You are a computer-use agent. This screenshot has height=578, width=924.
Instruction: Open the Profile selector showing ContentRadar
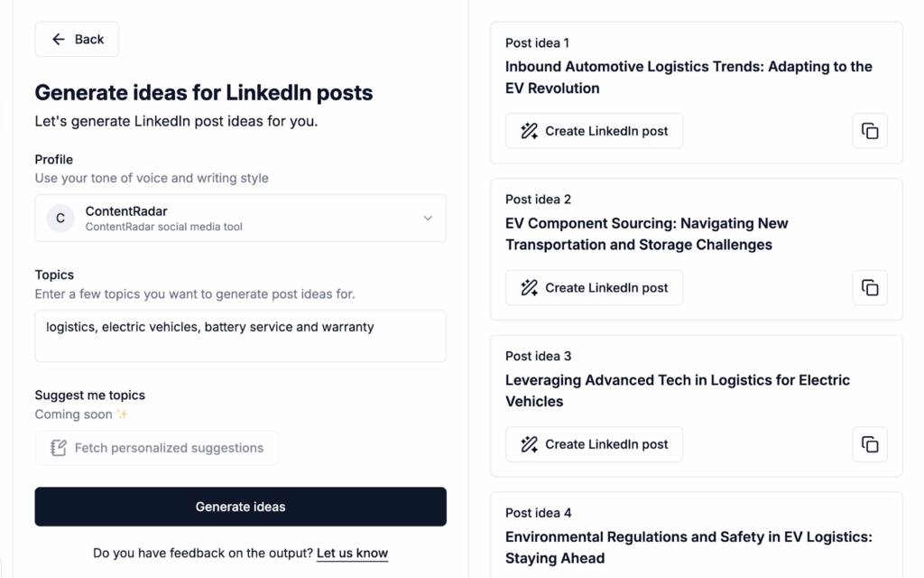coord(240,219)
